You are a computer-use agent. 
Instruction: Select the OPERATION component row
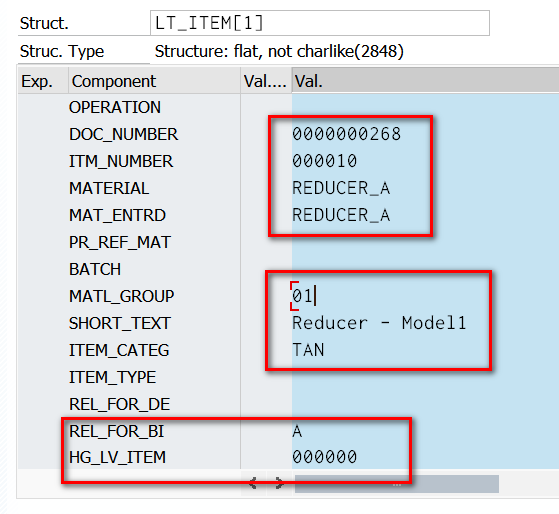[115, 108]
